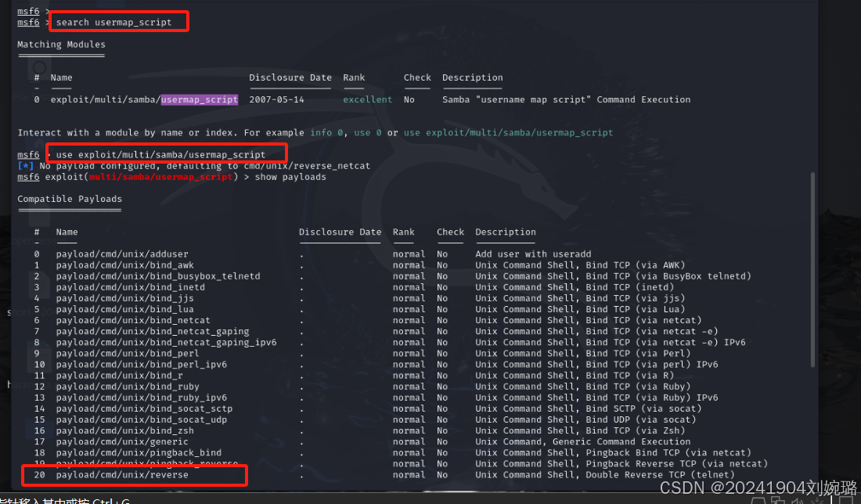The height and width of the screenshot is (504, 861).
Task: Click the description "Unix Command Shell, Bind TCP (via Zsh)"
Action: click(x=580, y=430)
